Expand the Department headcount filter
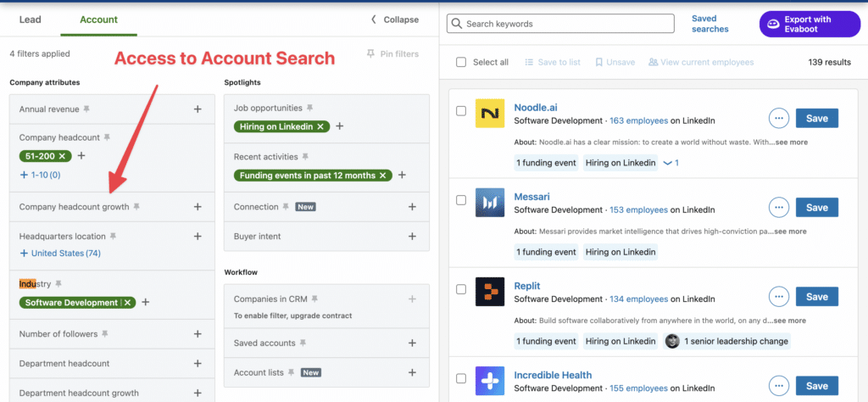Viewport: 868px width, 402px height. coord(198,364)
